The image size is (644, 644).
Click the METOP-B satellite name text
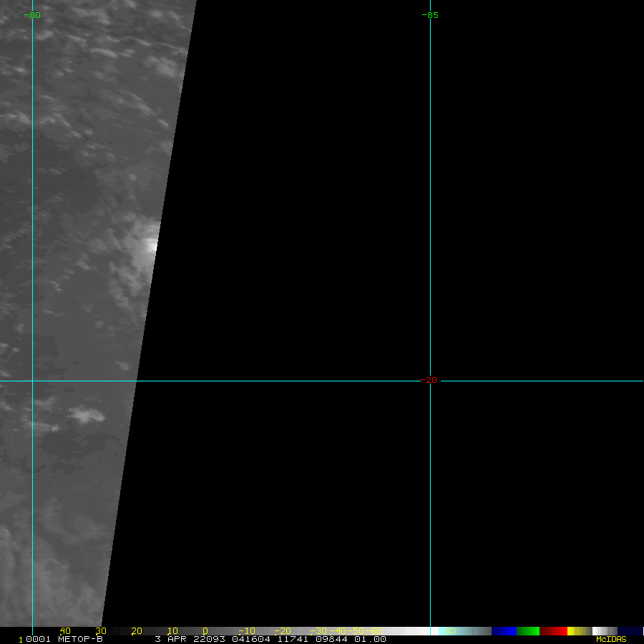pos(79,639)
